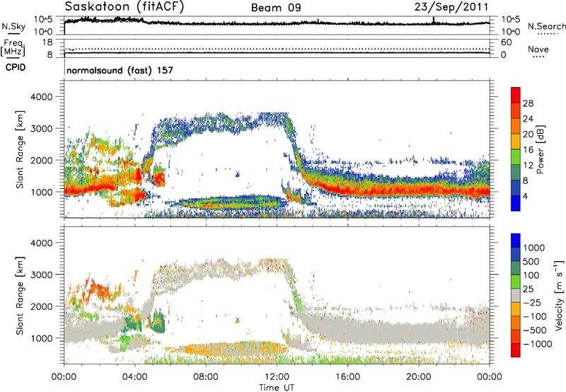This screenshot has width=566, height=392.
Task: Click the "4" label on the power colorbar
Action: [526, 197]
